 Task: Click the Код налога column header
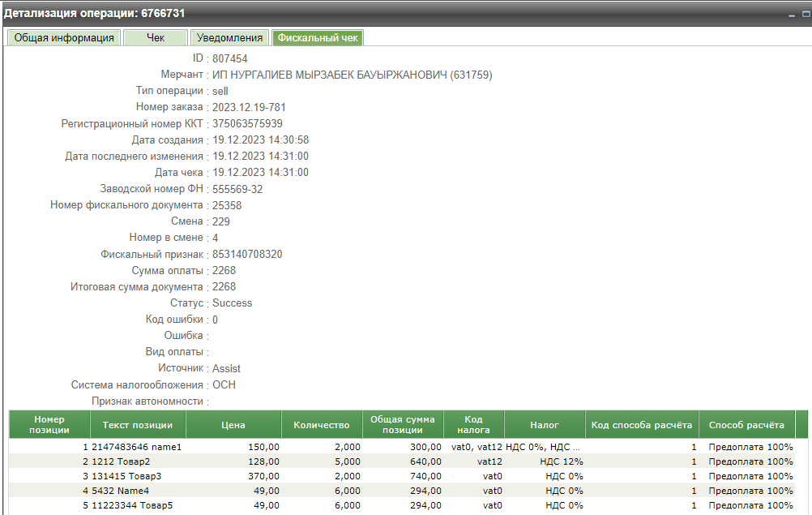tap(474, 425)
